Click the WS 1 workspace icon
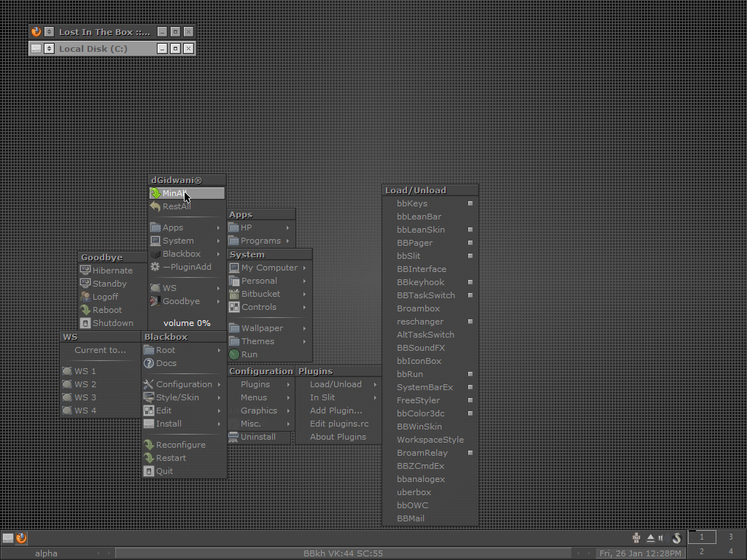747x560 pixels. [x=67, y=371]
